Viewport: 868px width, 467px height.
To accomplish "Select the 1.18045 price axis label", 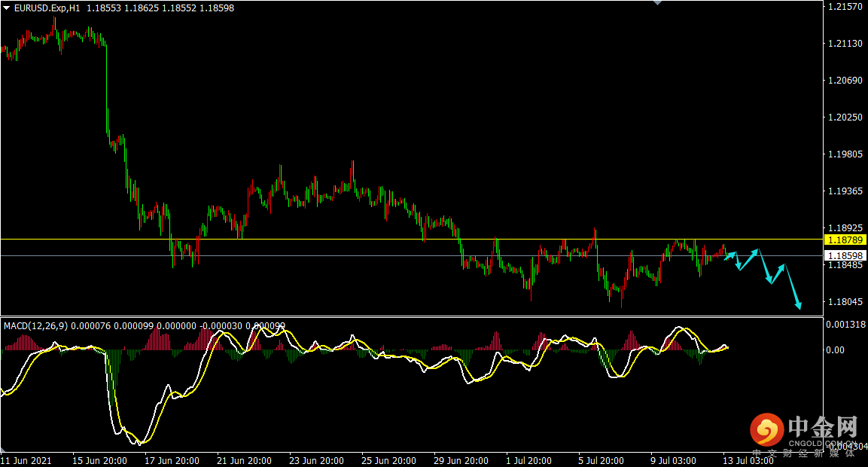I will (844, 302).
